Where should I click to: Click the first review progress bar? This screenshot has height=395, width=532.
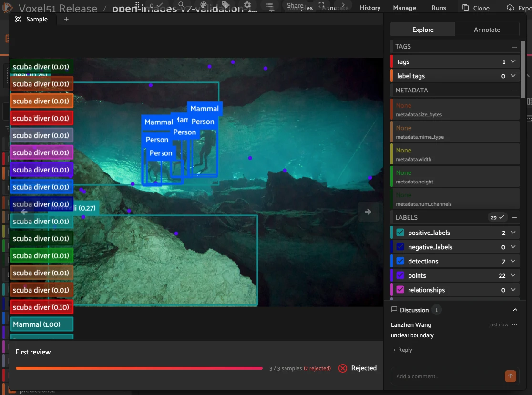pos(139,368)
